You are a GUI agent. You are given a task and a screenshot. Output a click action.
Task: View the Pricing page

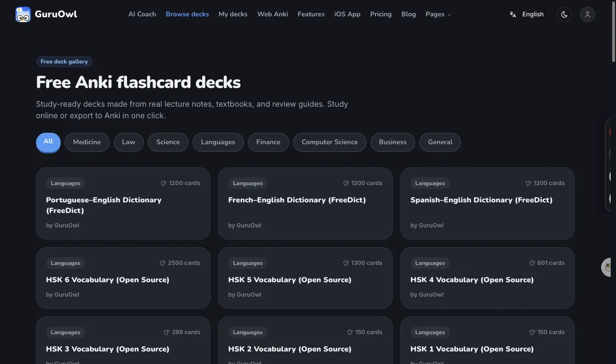pos(381,14)
